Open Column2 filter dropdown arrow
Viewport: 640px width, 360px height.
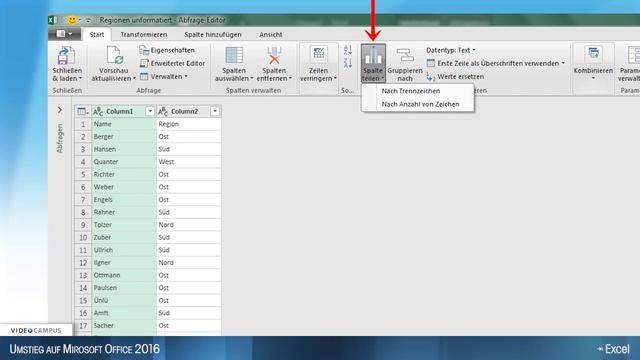tap(215, 111)
